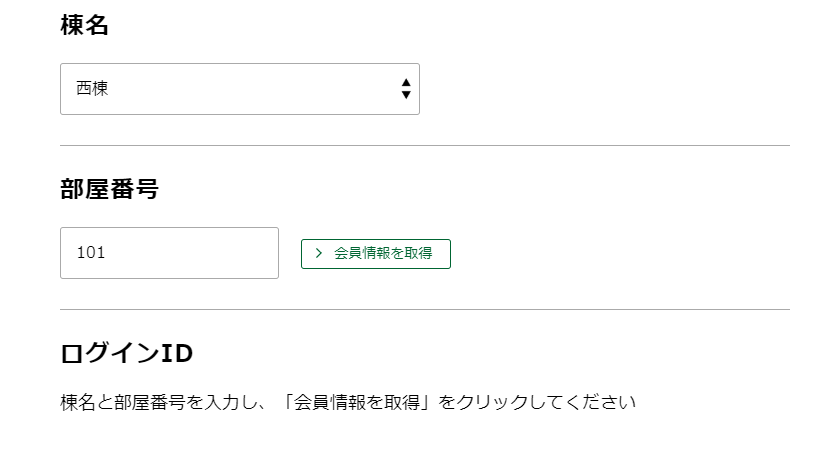
Task: Click the down arrow on 棟名 selector
Action: (405, 95)
